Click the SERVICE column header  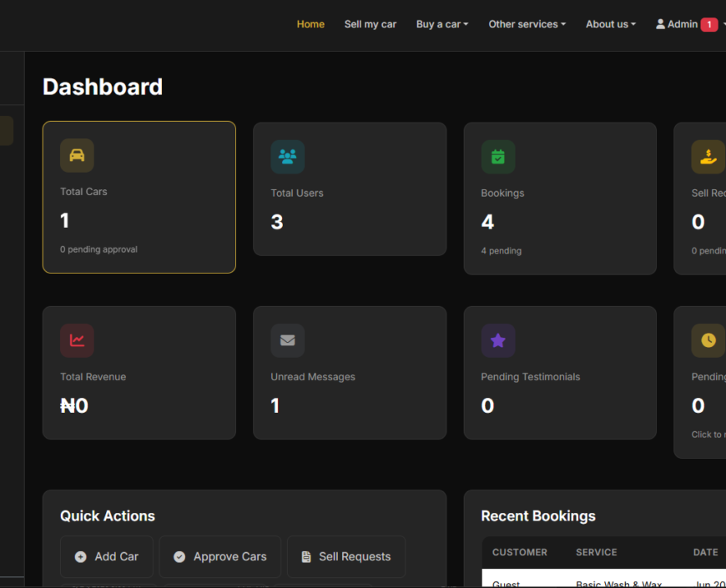click(x=597, y=552)
